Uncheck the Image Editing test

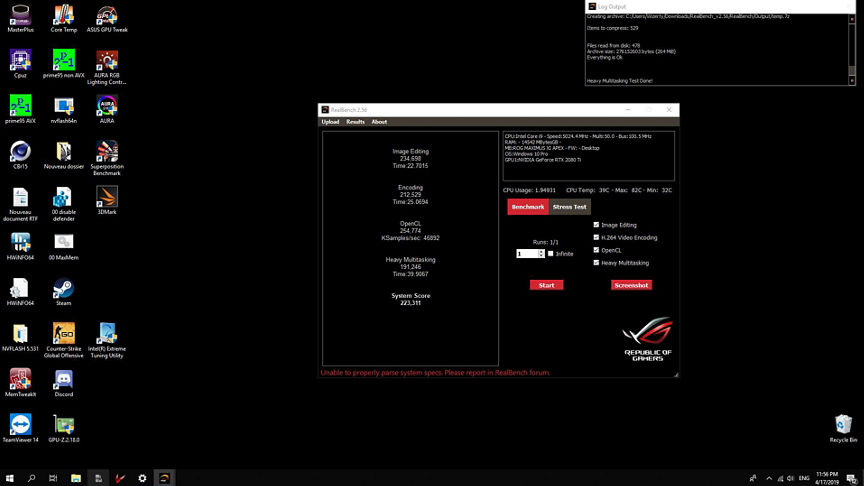click(597, 225)
